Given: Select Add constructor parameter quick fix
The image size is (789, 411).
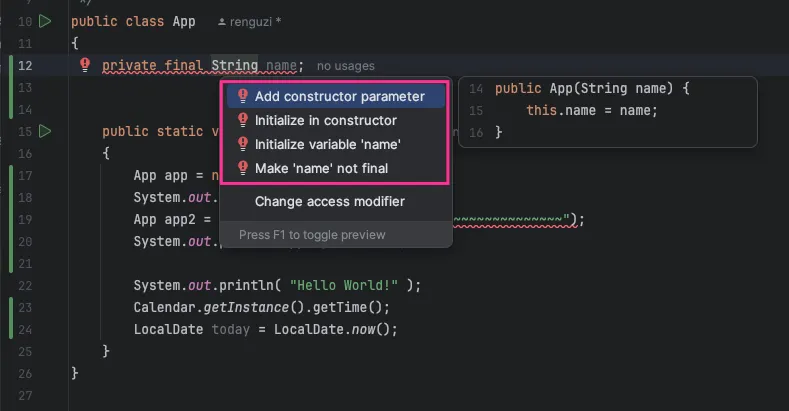Looking at the screenshot, I should (x=339, y=97).
